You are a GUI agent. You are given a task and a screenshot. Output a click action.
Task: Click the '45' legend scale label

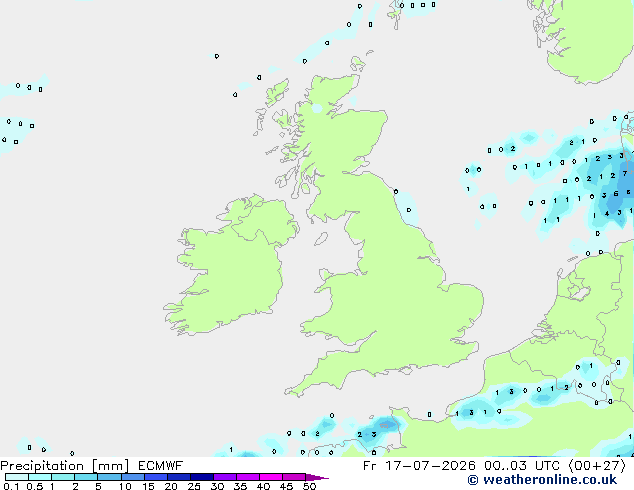click(286, 486)
